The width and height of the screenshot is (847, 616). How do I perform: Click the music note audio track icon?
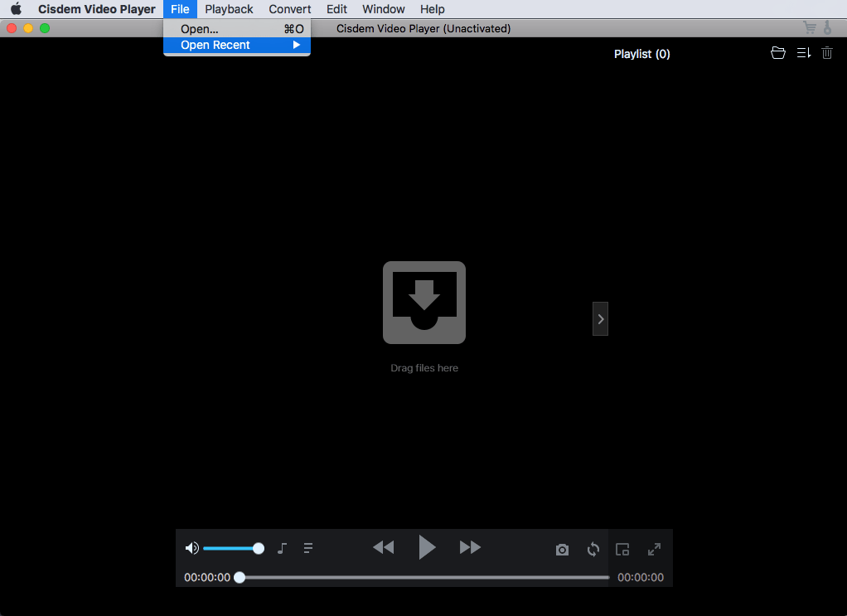(282, 548)
